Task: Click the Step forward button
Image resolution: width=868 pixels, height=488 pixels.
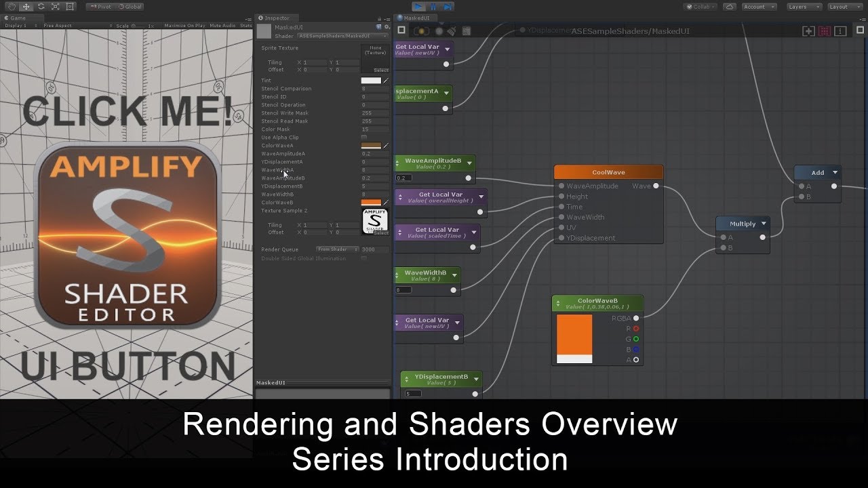Action: tap(448, 7)
